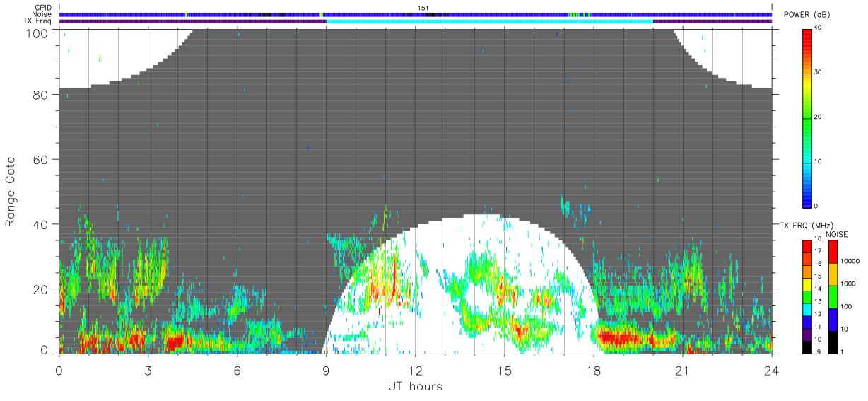Click the 24 tick on UT hours axis
This screenshot has width=868, height=401.
(x=771, y=370)
